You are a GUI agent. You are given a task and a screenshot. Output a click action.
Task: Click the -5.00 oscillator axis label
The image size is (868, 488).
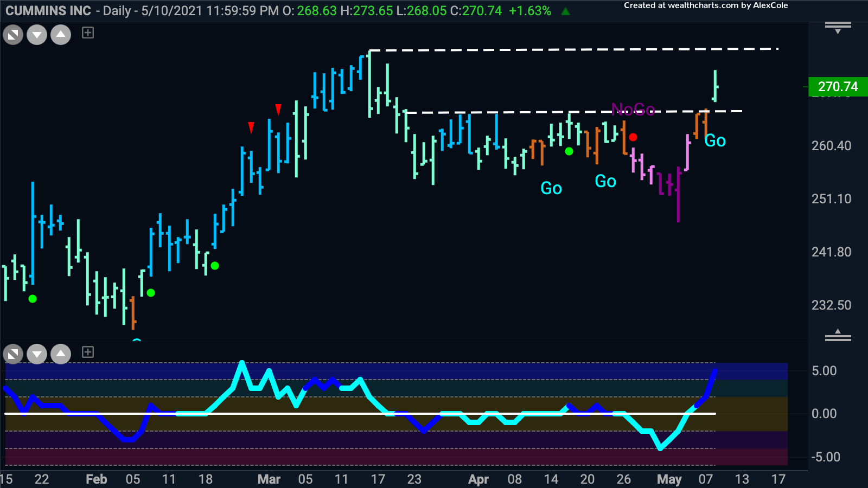pyautogui.click(x=826, y=457)
